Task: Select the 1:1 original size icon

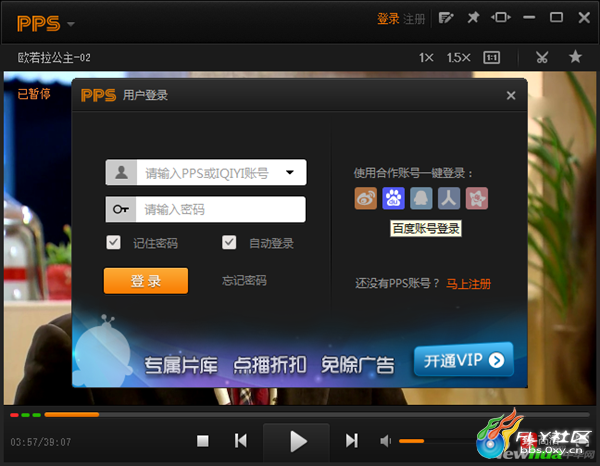Action: tap(491, 58)
